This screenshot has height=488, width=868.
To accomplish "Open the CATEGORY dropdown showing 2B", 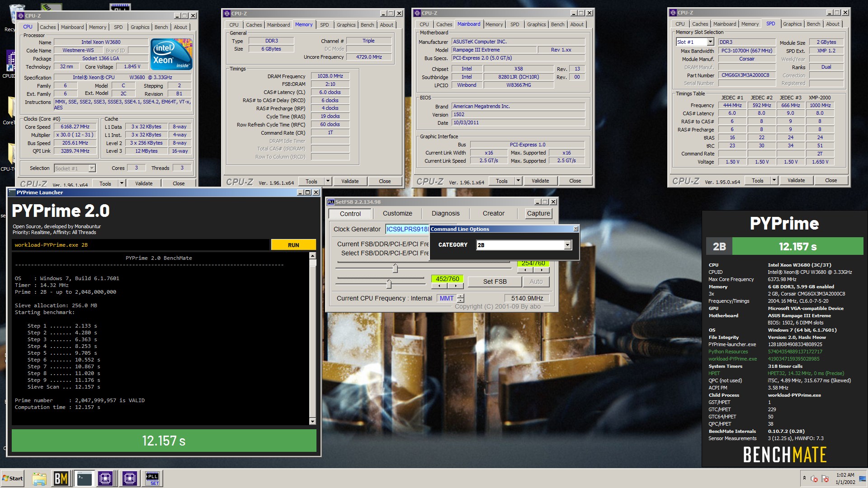I will 567,245.
